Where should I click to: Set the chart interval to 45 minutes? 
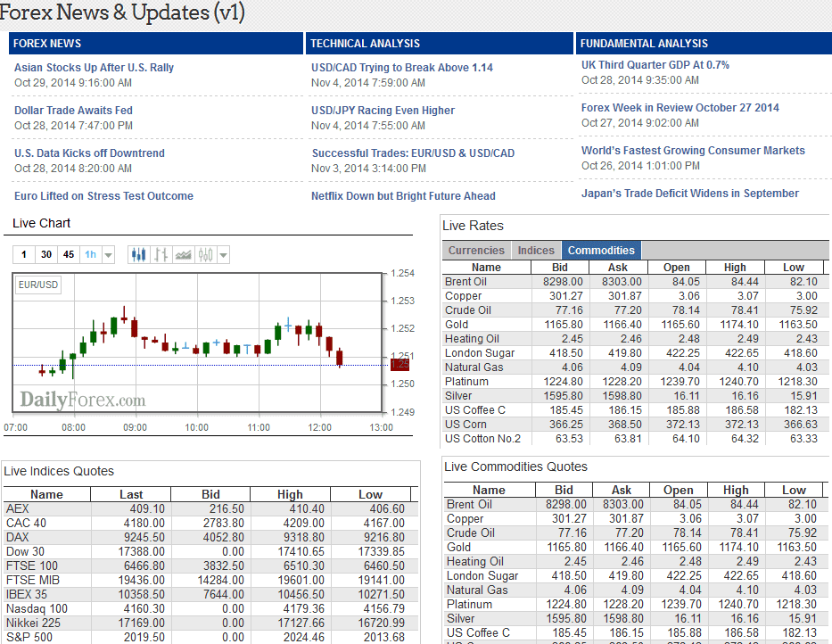click(x=69, y=255)
